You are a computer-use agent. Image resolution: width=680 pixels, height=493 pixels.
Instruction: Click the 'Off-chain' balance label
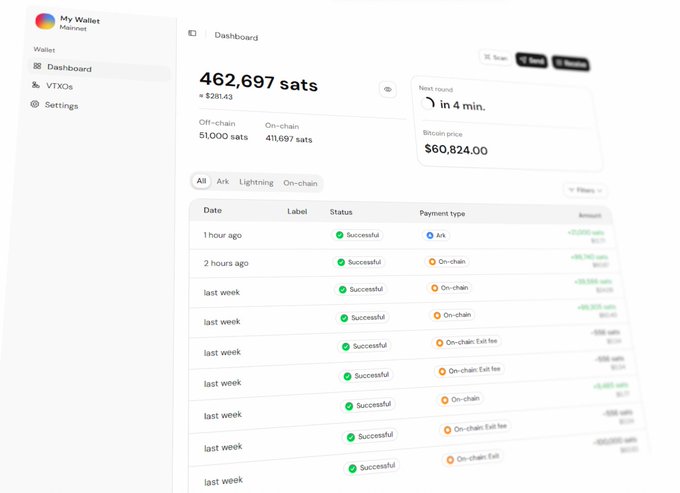[217, 123]
